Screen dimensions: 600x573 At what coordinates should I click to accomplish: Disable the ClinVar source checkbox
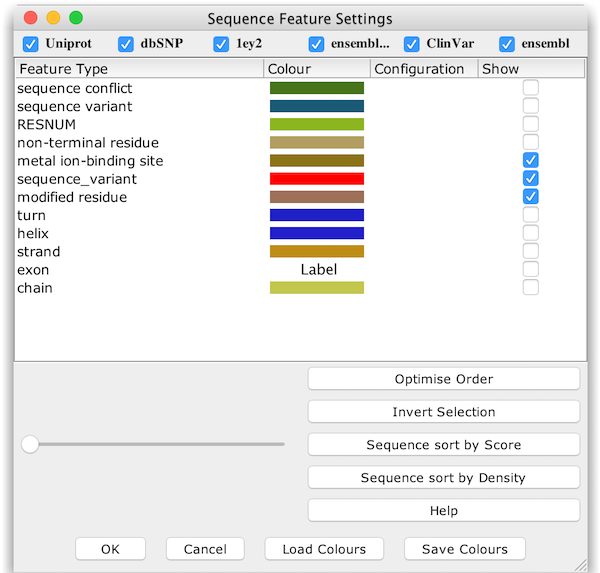click(x=411, y=44)
